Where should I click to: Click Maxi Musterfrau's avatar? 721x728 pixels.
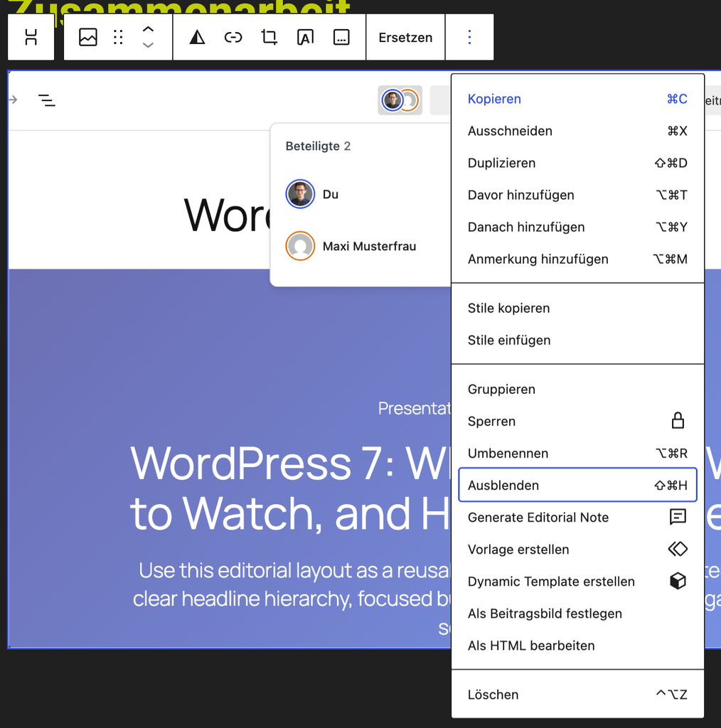(x=300, y=246)
